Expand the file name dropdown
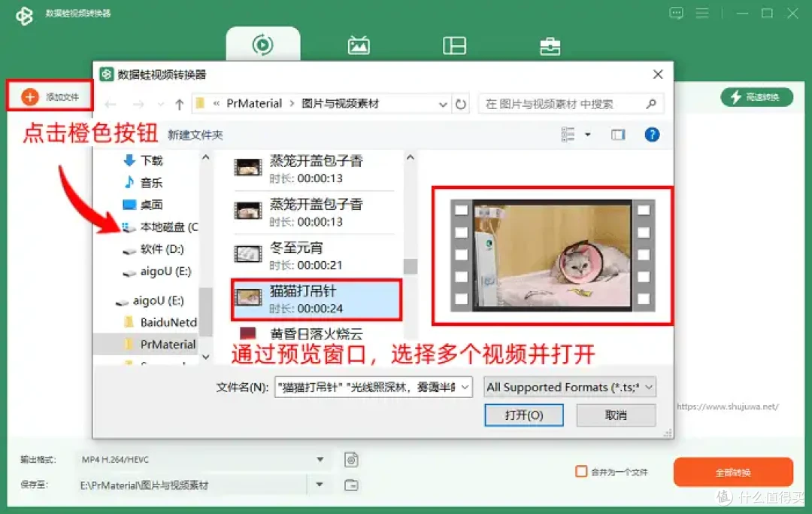812x514 pixels. 465,387
